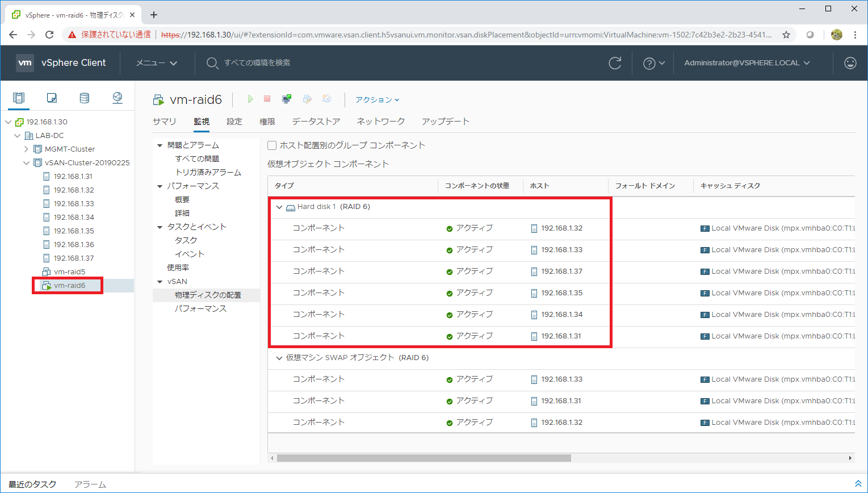Collapse the Hard disk 1 RAID 6 row
The height and width of the screenshot is (493, 868).
pyautogui.click(x=279, y=207)
